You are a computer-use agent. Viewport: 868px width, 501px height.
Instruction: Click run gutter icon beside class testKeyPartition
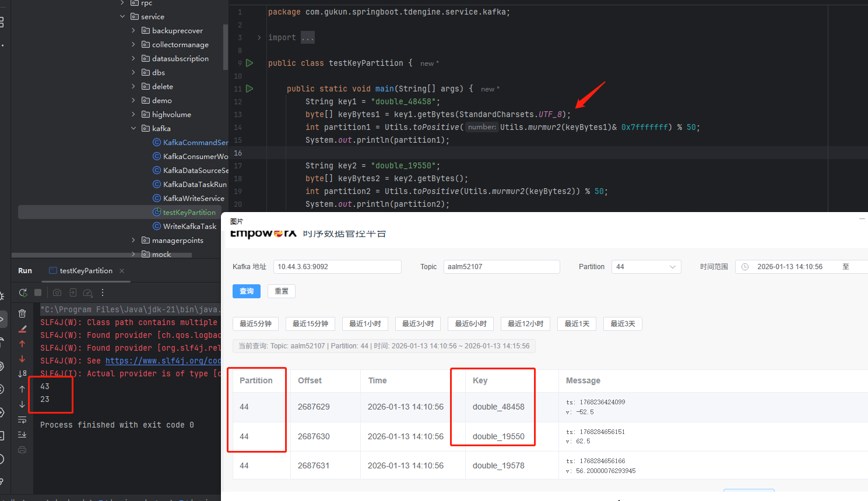point(249,63)
